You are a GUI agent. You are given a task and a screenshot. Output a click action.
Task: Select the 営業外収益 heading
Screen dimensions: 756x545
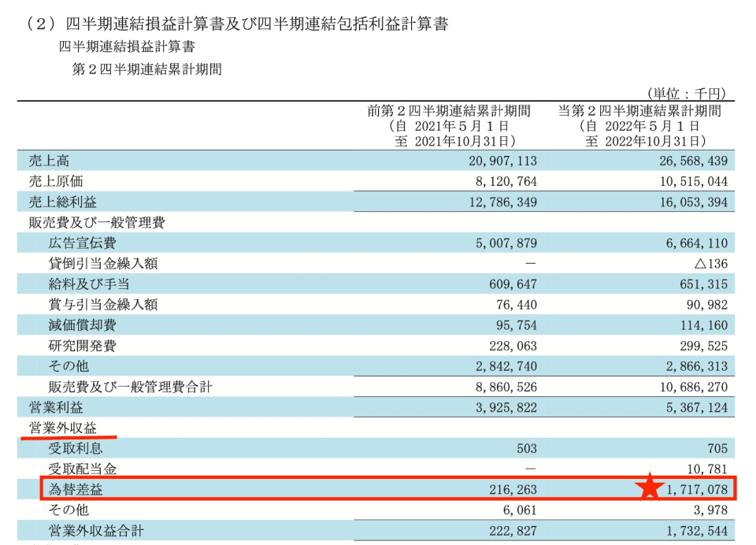pyautogui.click(x=62, y=428)
